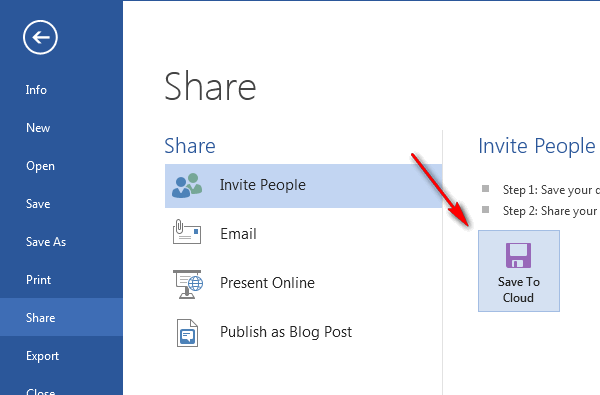Select the Invite People label text
600x395 pixels.
coord(262,185)
